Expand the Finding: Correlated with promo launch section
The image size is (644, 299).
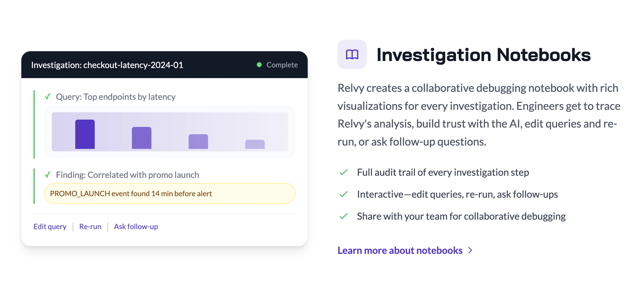(x=127, y=175)
